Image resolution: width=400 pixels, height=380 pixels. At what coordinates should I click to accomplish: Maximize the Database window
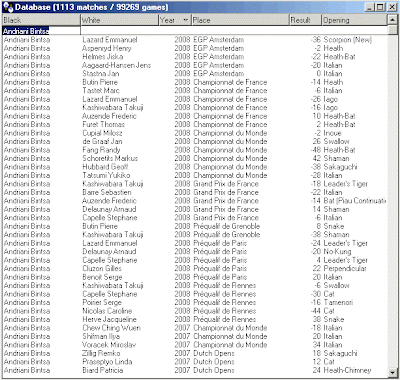[379, 7]
